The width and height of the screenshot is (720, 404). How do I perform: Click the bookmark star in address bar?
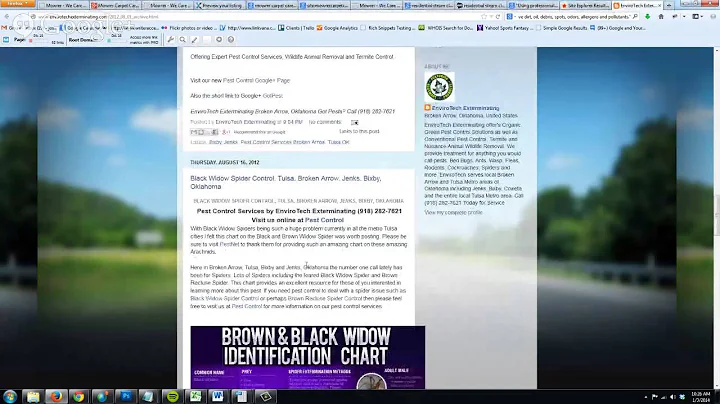(x=484, y=17)
